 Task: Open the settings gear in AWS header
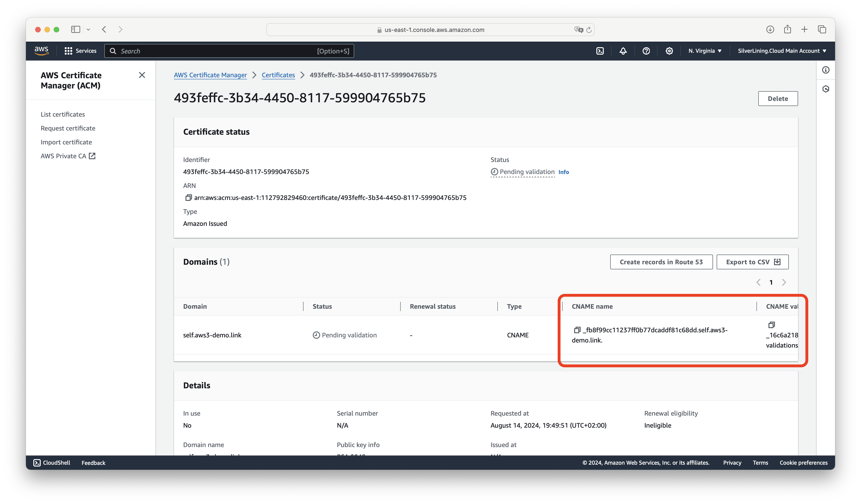[x=669, y=51]
